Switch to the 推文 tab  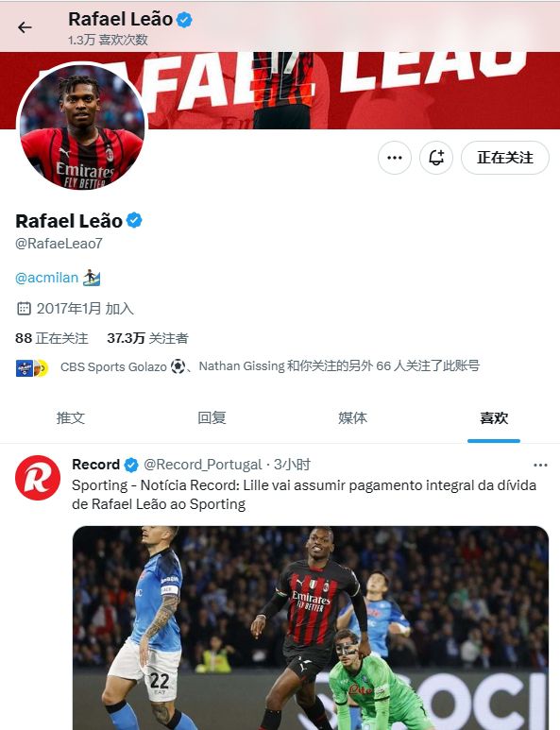70,417
